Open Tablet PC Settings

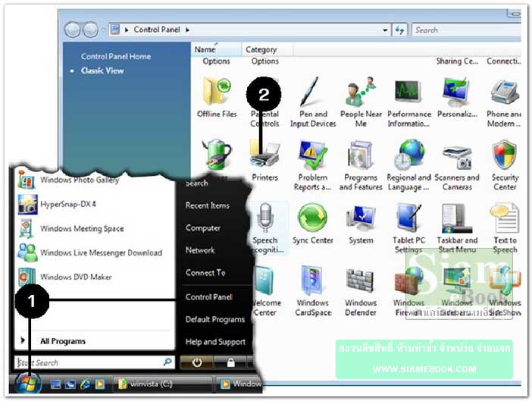click(408, 228)
